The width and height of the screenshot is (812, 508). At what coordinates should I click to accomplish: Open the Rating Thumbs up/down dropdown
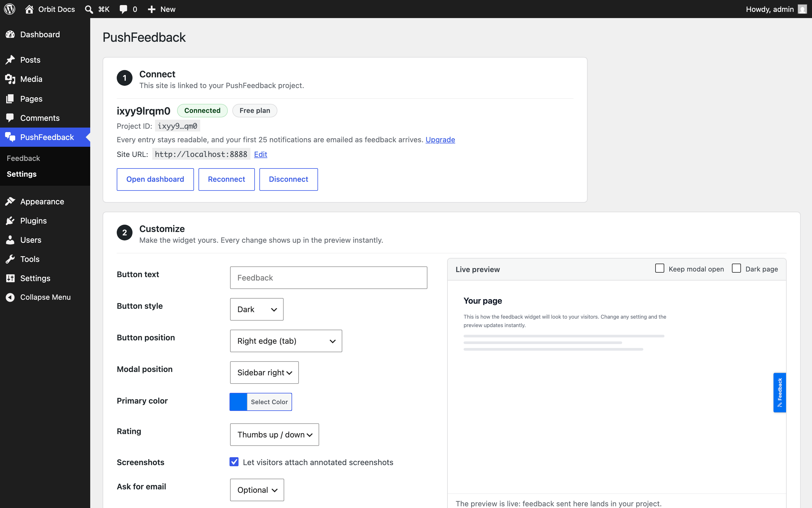(x=274, y=434)
